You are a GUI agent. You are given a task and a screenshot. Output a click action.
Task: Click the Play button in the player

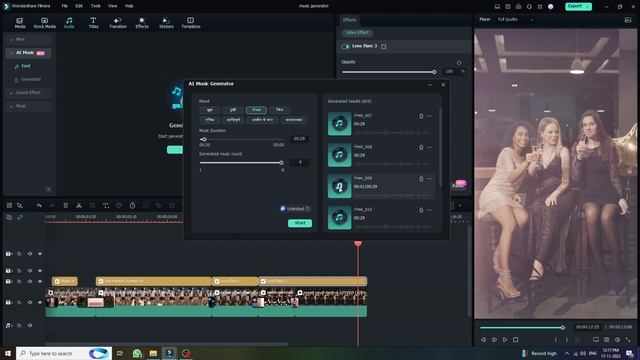click(505, 340)
